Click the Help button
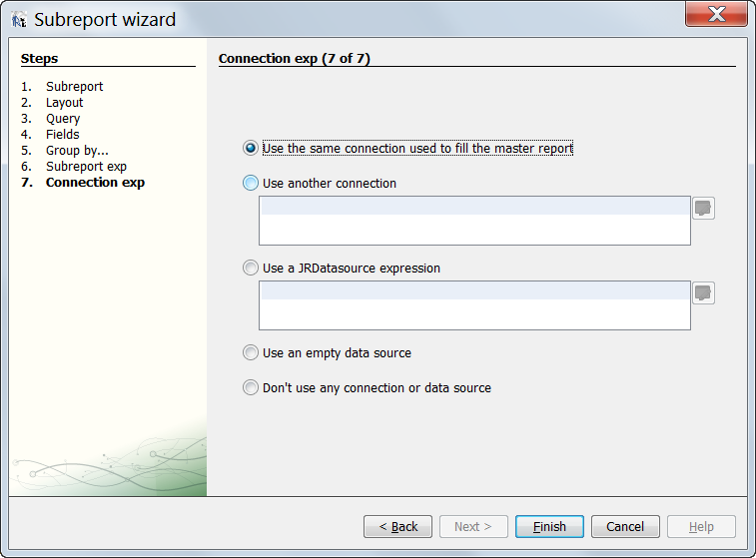 click(x=701, y=526)
